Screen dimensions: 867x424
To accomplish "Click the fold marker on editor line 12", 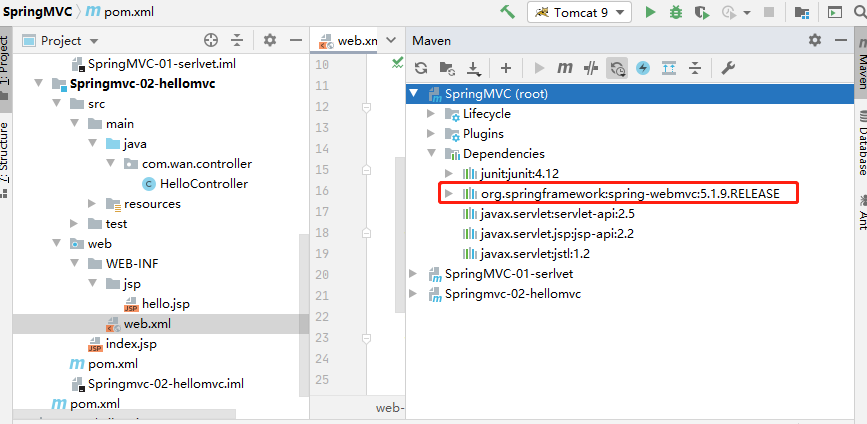I will (365, 108).
